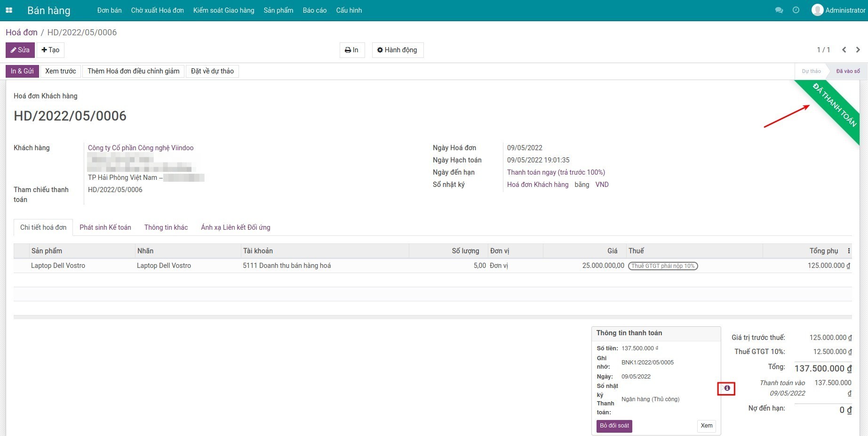Viewport: 868px width, 436px height.
Task: Open the Chờ xuất Hoá đơn menu
Action: point(158,10)
